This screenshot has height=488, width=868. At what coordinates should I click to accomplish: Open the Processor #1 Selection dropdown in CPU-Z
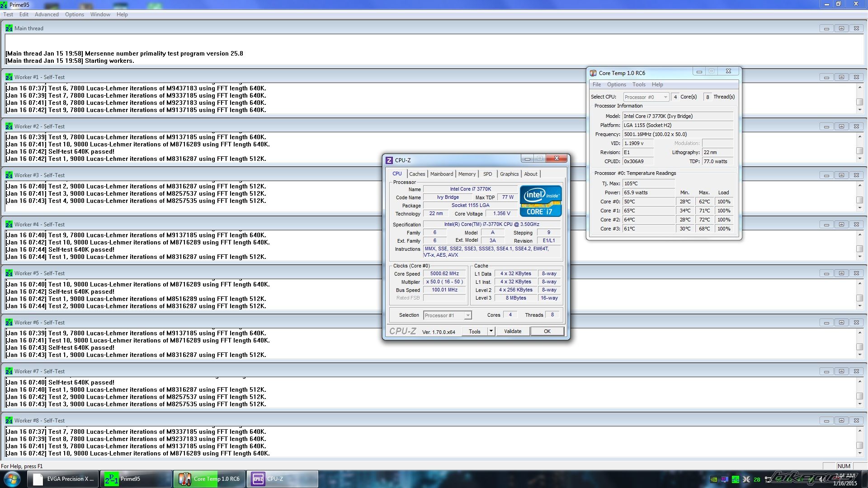tap(448, 315)
